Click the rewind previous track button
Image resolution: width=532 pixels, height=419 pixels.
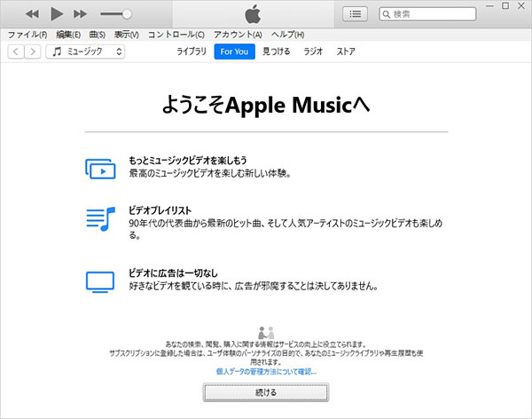32,14
